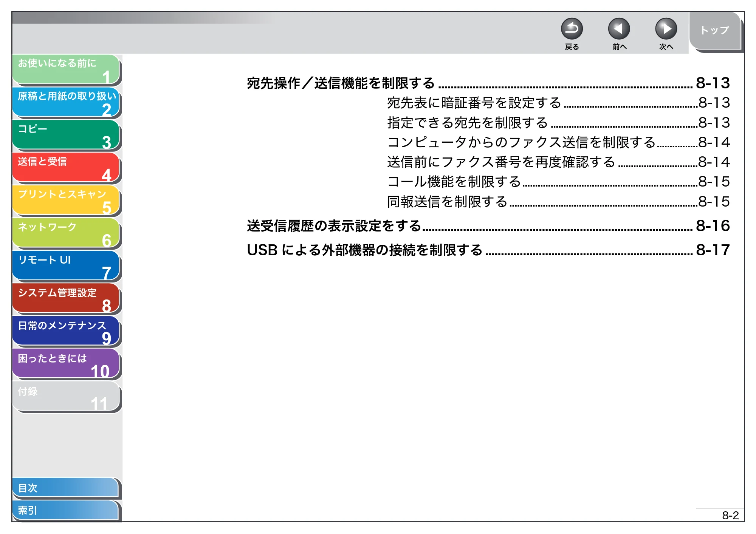The height and width of the screenshot is (534, 756).
Task: Click page number 8-16 in contents
Action: [x=713, y=226]
